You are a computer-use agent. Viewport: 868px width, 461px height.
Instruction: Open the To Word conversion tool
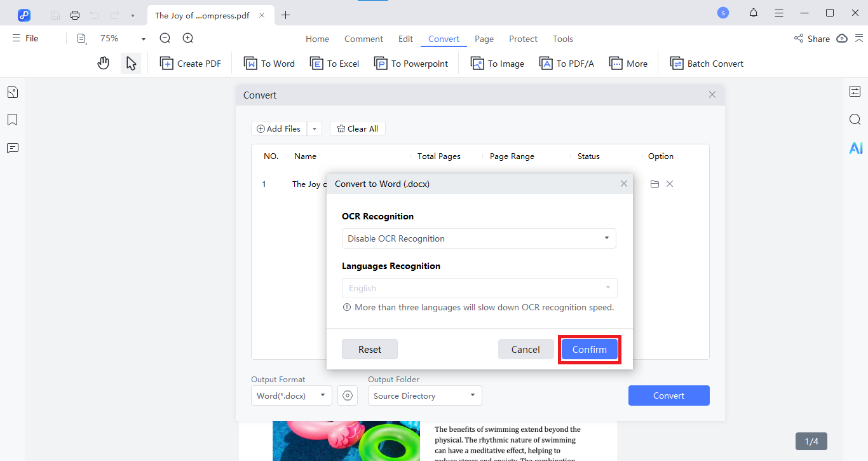[x=269, y=63]
